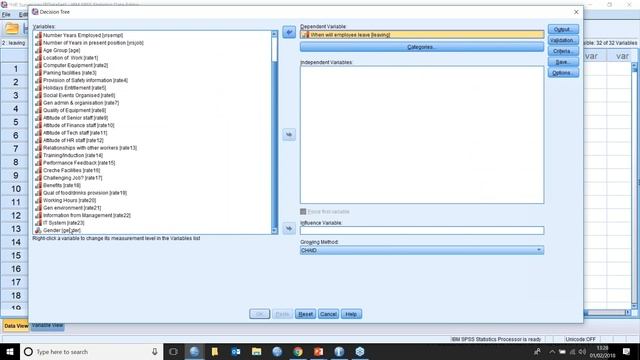Open Outlook from the taskbar
Viewport: 640px width, 360px height.
click(236, 352)
